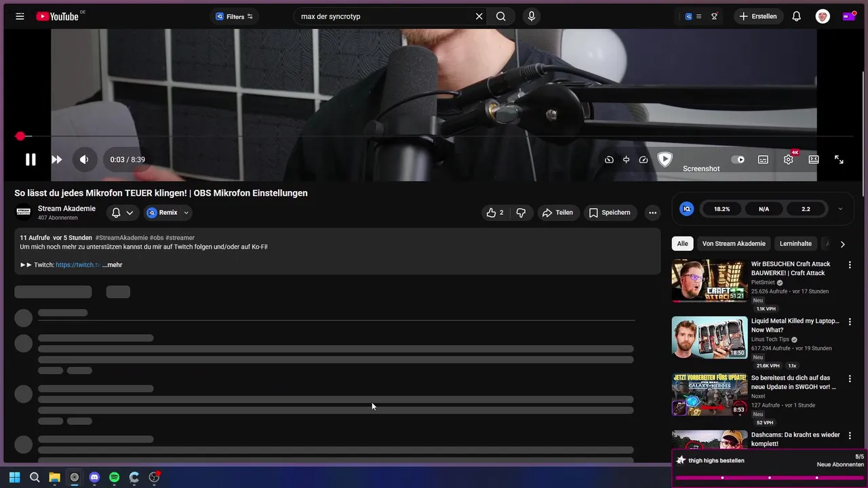This screenshot has height=488, width=868.
Task: Like the video (thumbs up)
Action: coord(495,212)
